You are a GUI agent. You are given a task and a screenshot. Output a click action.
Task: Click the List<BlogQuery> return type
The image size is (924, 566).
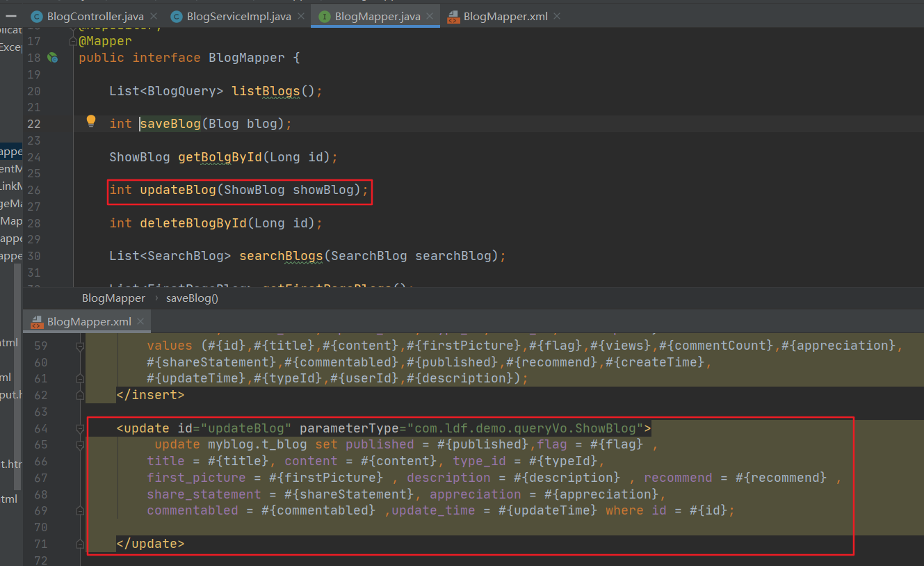[166, 91]
